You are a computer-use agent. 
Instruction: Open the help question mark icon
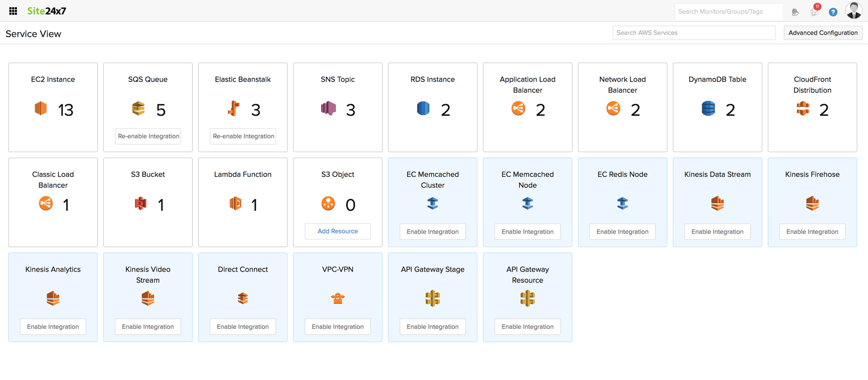833,12
